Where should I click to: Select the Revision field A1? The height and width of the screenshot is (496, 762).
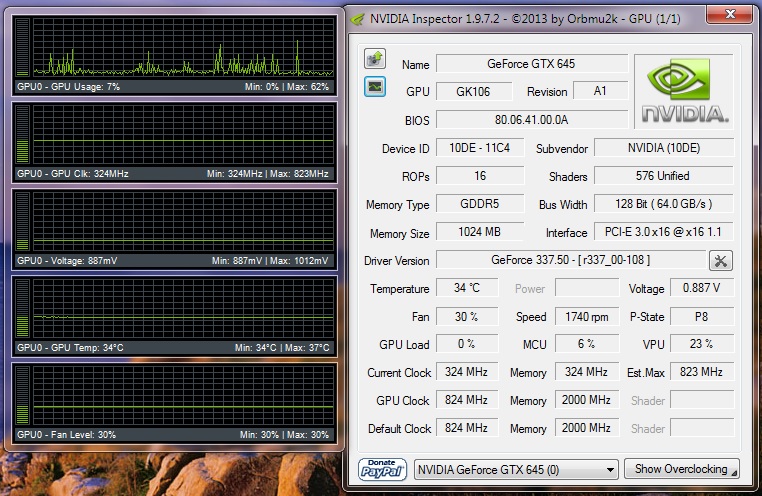(x=600, y=91)
